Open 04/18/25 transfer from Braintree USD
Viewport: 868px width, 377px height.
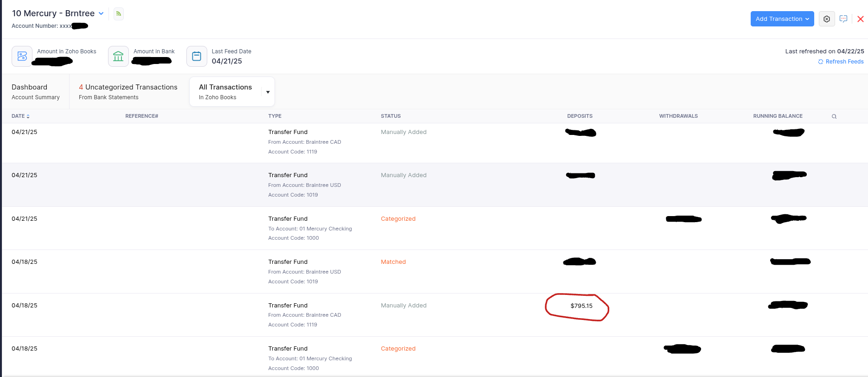(434, 272)
